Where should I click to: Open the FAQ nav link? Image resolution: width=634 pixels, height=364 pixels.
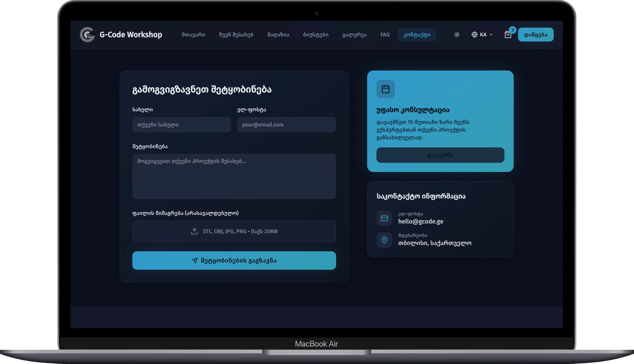pos(385,34)
